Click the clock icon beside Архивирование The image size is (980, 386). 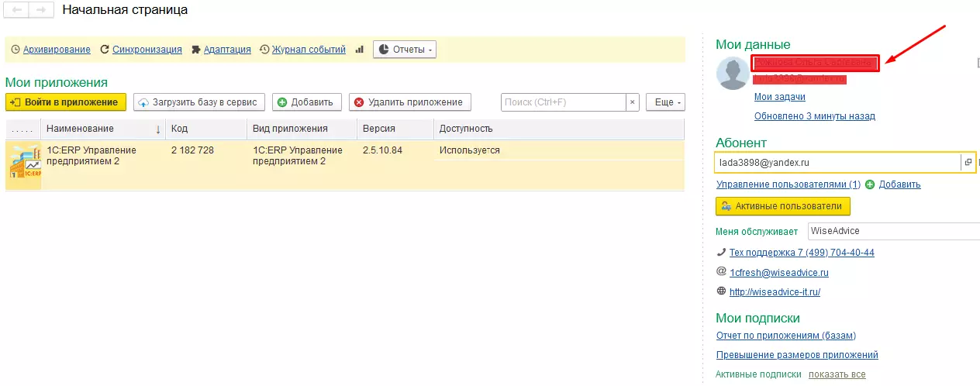(16, 50)
